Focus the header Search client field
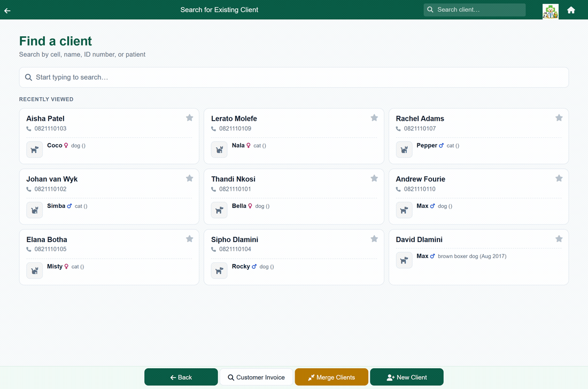The width and height of the screenshot is (588, 389). point(474,10)
